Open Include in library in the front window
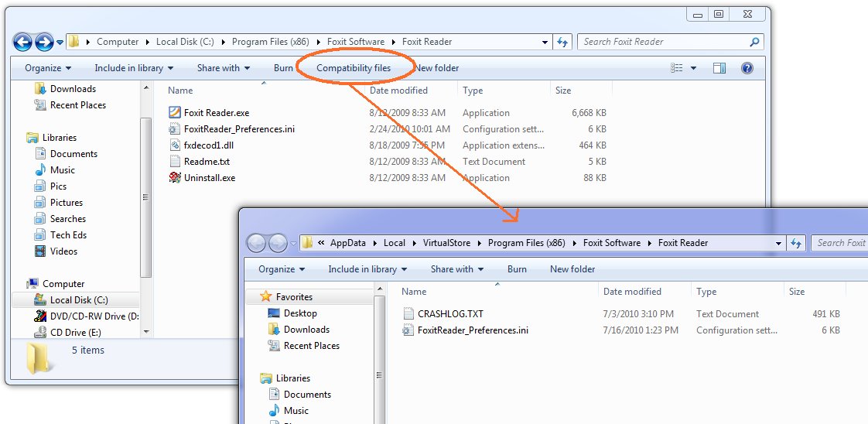 367,269
